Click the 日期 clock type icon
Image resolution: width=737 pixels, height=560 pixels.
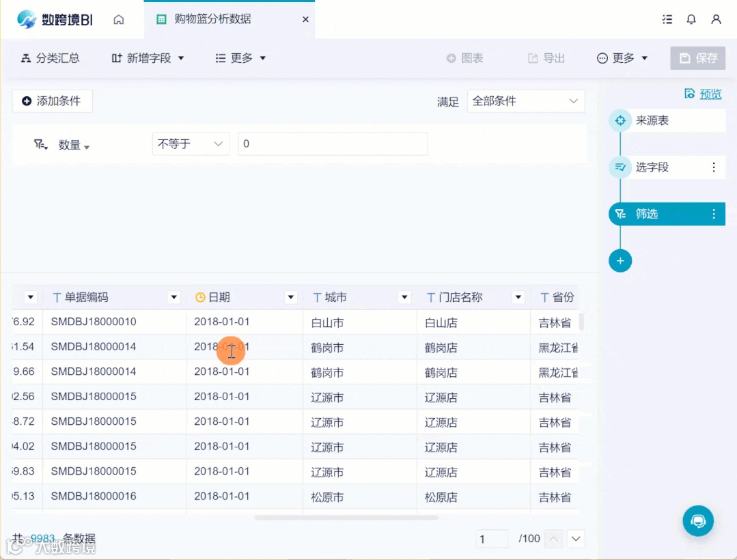coord(200,297)
